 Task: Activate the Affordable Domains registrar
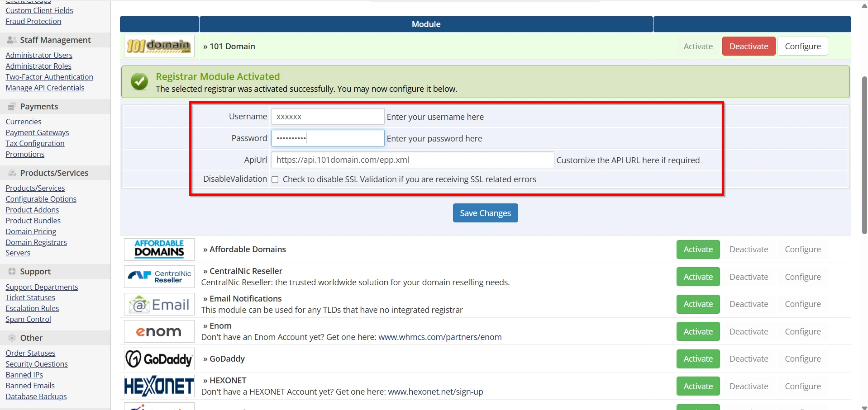tap(698, 250)
